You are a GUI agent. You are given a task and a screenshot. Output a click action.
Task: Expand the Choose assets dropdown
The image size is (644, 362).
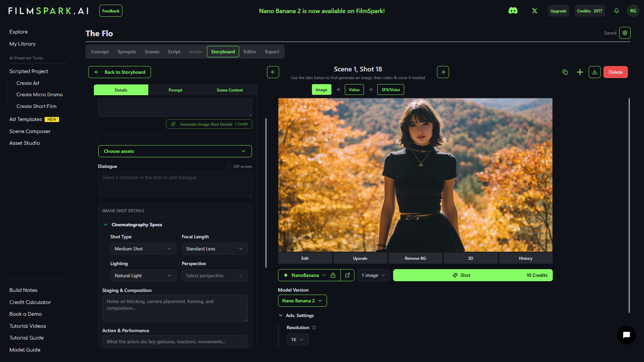[x=175, y=151]
